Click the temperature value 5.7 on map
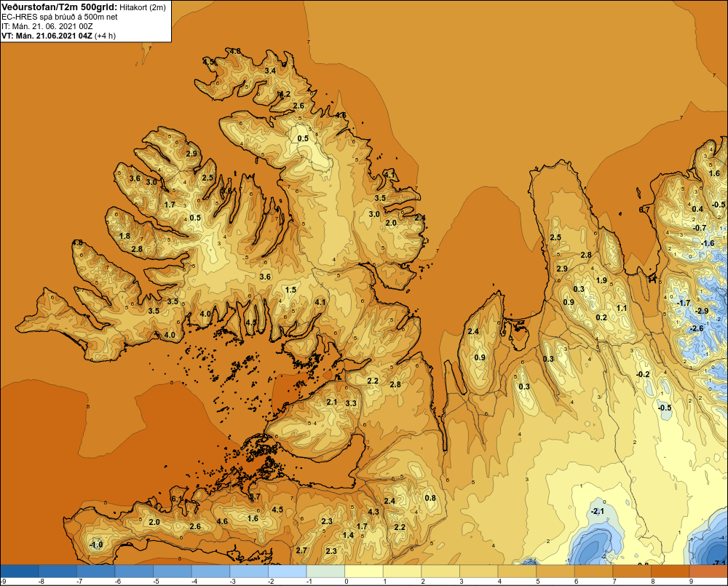The width and height of the screenshot is (728, 586). 254,496
